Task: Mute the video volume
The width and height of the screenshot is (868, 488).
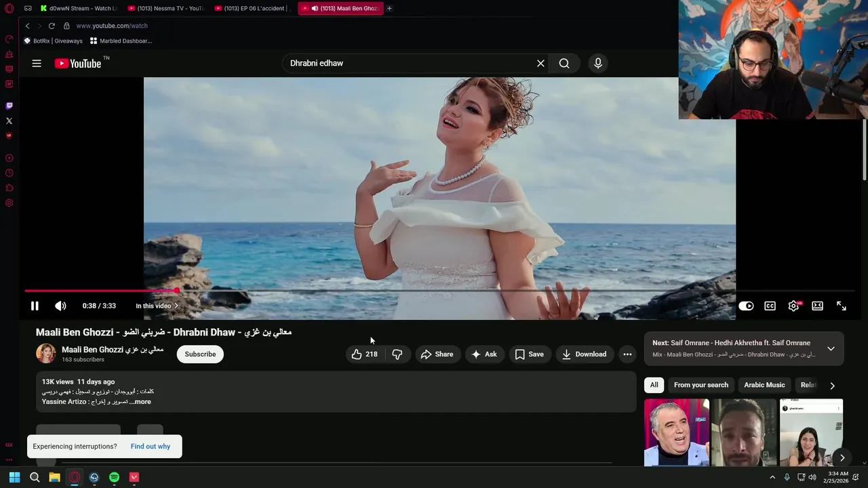Action: pyautogui.click(x=60, y=306)
